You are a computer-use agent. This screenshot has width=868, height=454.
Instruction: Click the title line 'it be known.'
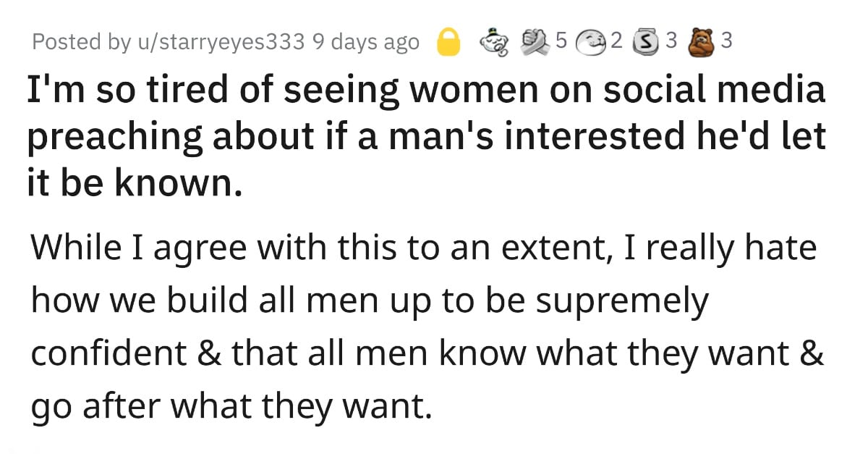click(132, 182)
